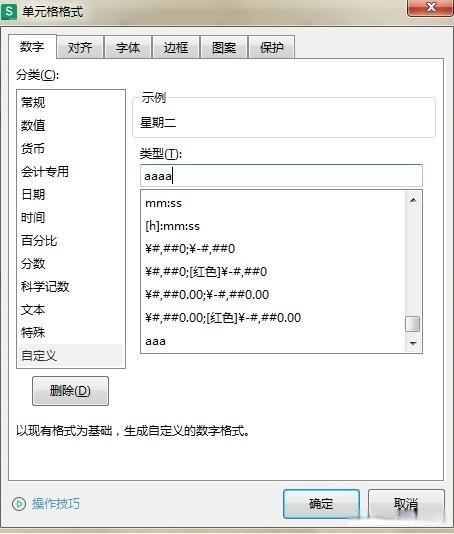The image size is (454, 534).
Task: Click the format list scroll down arrow
Action: [x=413, y=344]
